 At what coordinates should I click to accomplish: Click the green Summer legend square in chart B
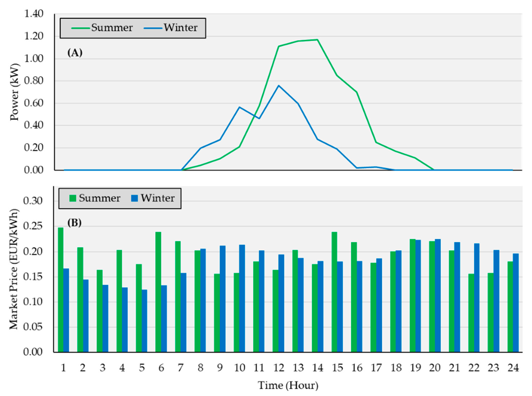tap(73, 198)
